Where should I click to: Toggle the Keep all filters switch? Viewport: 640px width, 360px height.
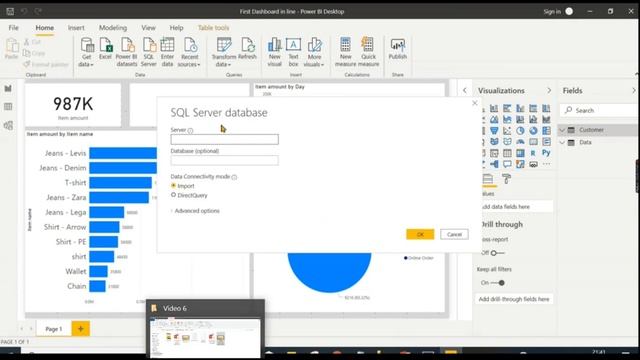[498, 282]
